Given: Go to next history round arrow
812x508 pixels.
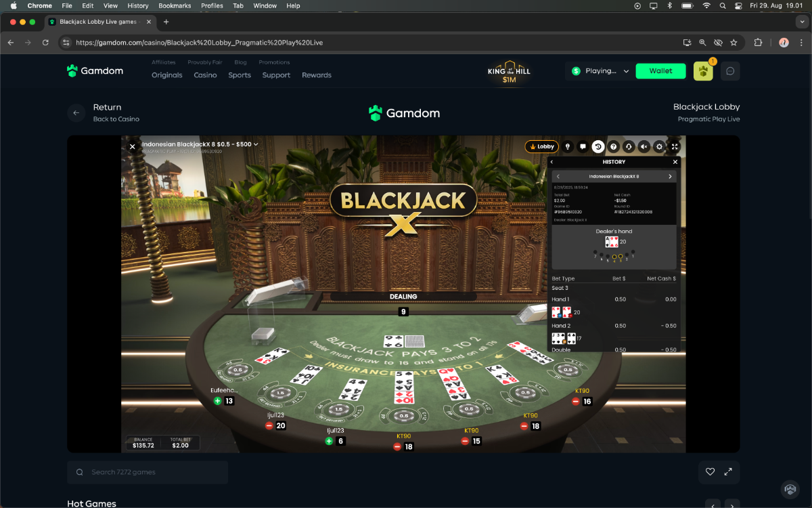Looking at the screenshot, I should pos(670,176).
